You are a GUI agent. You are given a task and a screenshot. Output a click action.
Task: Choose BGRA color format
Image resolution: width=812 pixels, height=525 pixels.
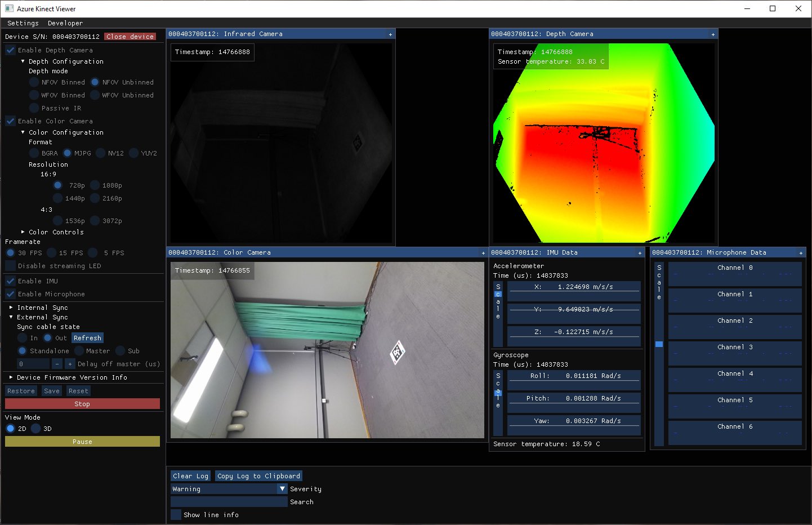(x=34, y=153)
